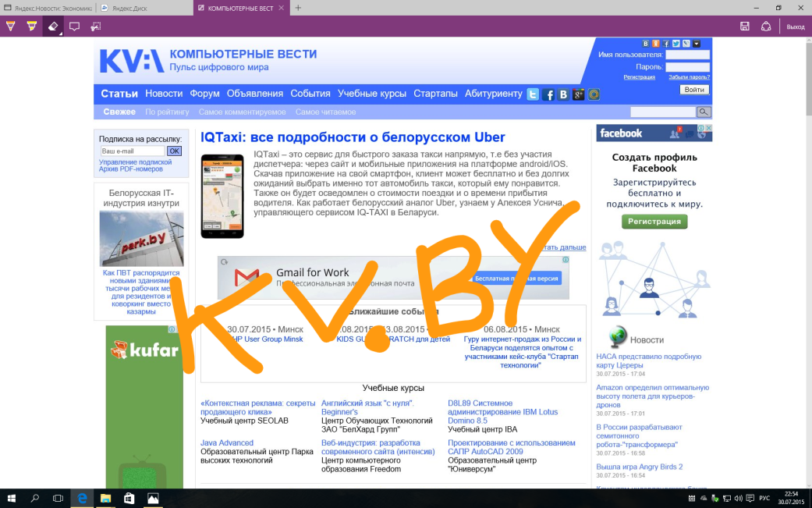Viewport: 812px width, 508px height.
Task: Open the Учебные курсы menu section
Action: pos(372,94)
